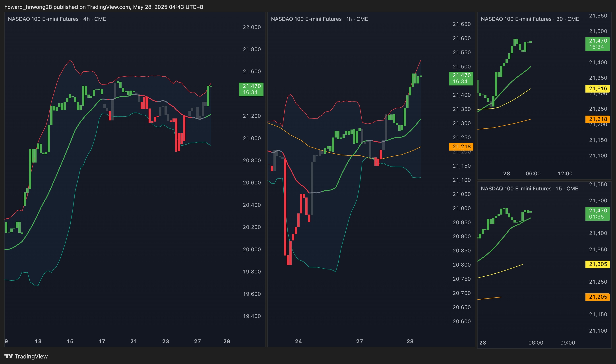Click orange 21,218 label on 30-minute chart
This screenshot has width=616, height=364.
tap(597, 119)
